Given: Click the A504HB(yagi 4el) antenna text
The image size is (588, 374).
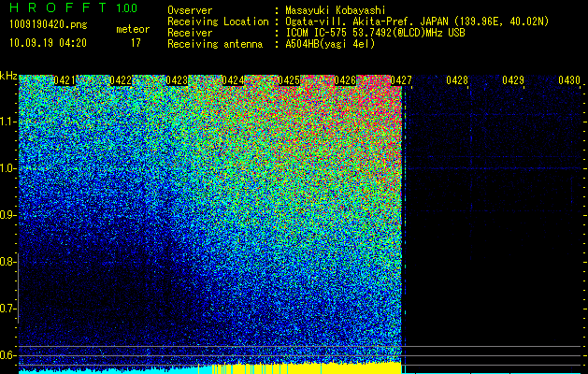Looking at the screenshot, I should [330, 44].
